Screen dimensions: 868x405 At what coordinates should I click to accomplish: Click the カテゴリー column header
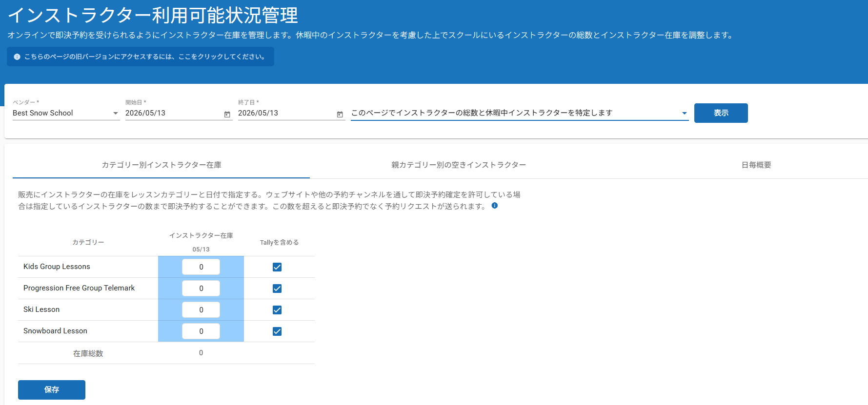[x=88, y=242]
